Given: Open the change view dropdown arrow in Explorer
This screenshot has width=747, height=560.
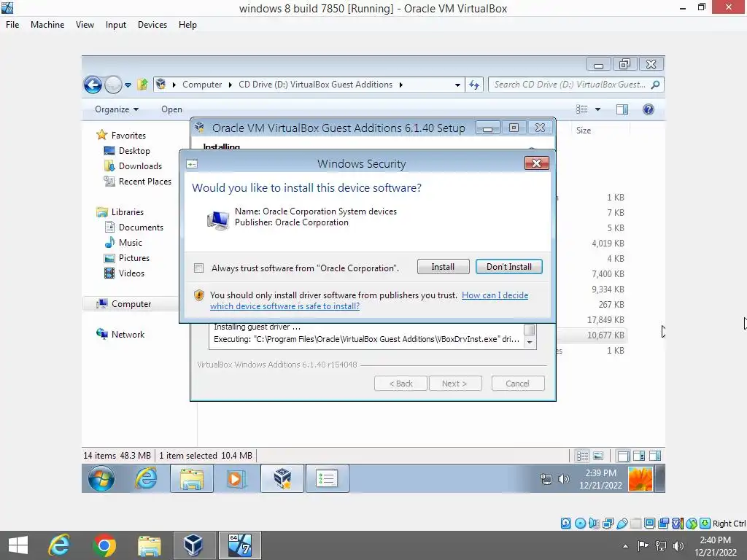Looking at the screenshot, I should [597, 109].
